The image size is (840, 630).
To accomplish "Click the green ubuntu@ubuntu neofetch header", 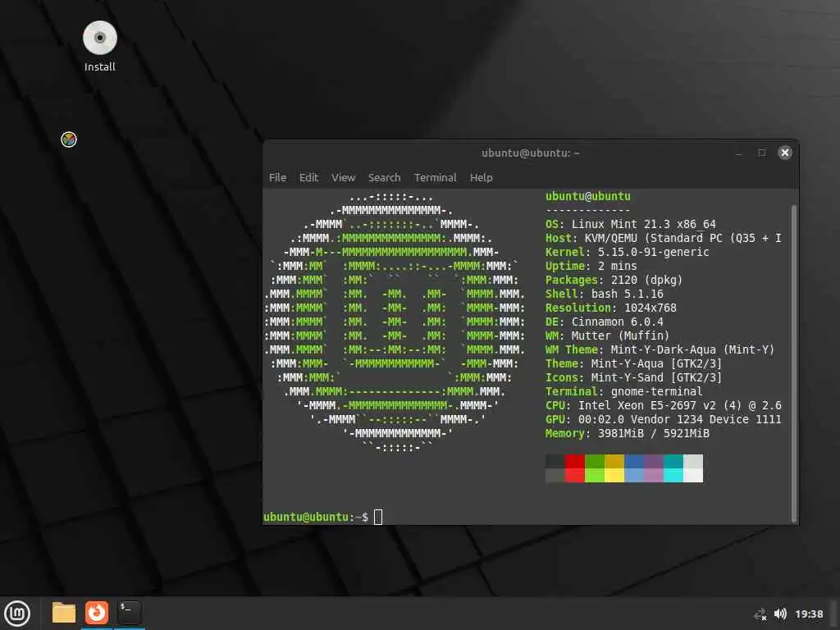I will coord(588,196).
